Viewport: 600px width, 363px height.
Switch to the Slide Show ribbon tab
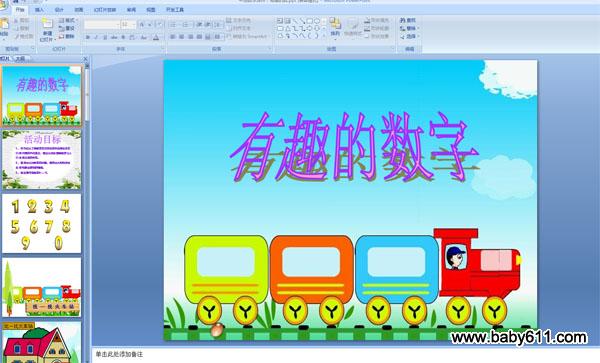click(105, 10)
